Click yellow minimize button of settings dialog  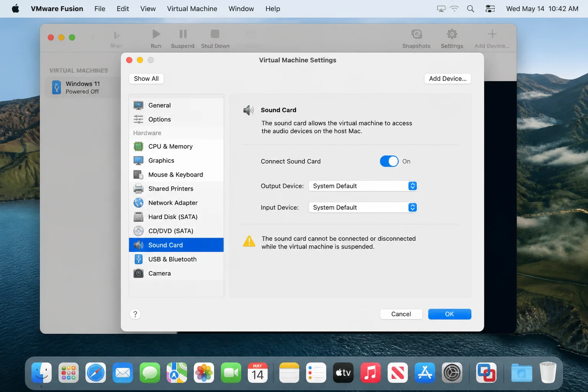[x=140, y=60]
